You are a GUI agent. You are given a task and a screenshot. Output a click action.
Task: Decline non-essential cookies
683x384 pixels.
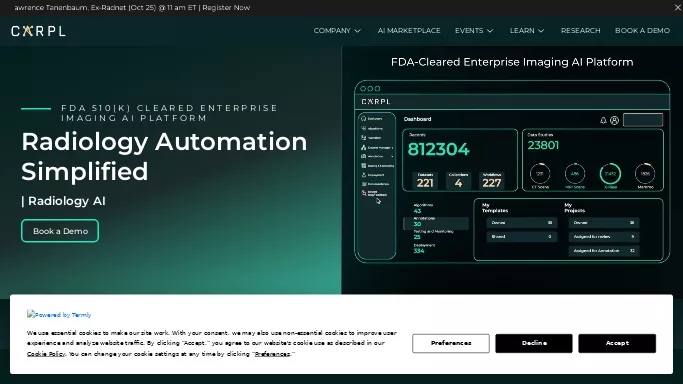tap(534, 343)
